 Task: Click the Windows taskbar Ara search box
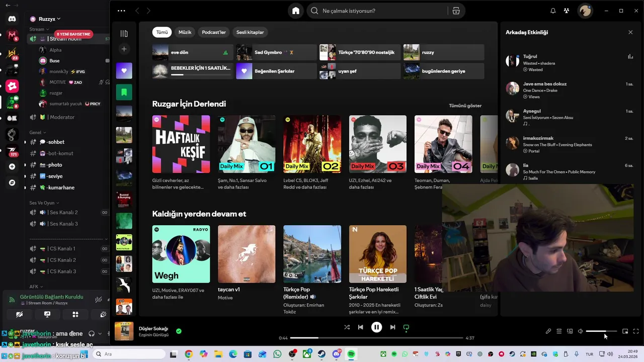coord(129,354)
